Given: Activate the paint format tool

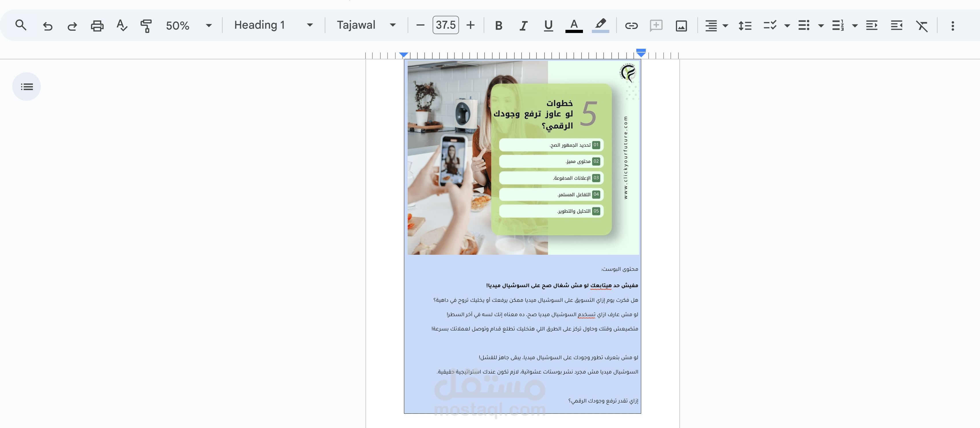Looking at the screenshot, I should (146, 26).
